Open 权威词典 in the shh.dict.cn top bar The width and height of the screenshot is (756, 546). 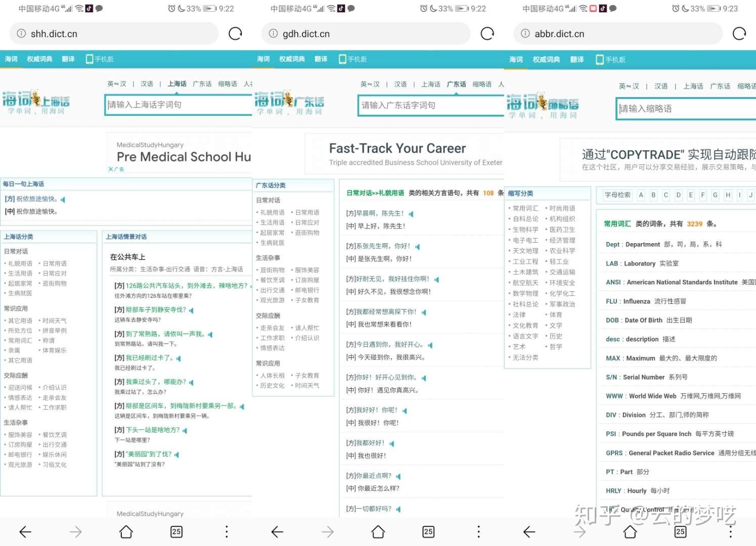(x=39, y=59)
